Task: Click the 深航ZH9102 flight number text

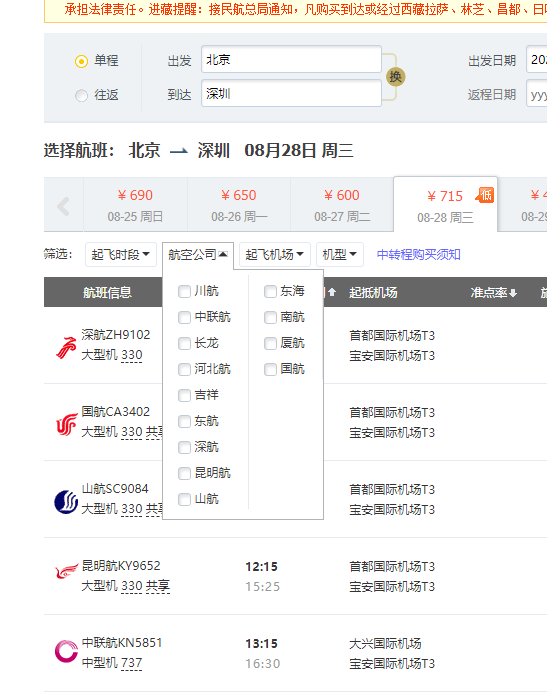Action: [116, 335]
